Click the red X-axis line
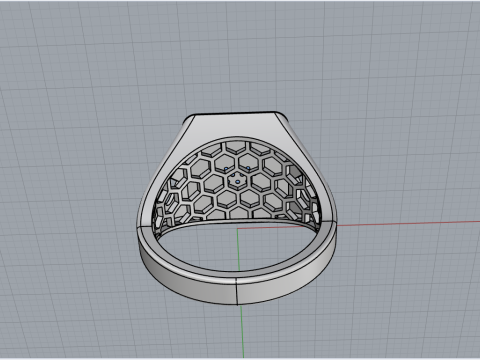480x360 pixels. tap(408, 223)
